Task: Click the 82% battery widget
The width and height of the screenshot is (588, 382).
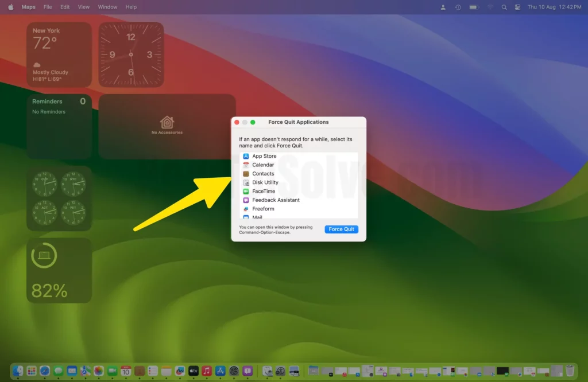Action: [59, 270]
